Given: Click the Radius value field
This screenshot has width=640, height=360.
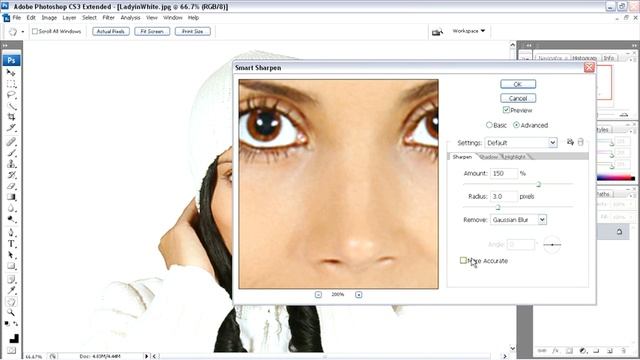Looking at the screenshot, I should tap(504, 196).
